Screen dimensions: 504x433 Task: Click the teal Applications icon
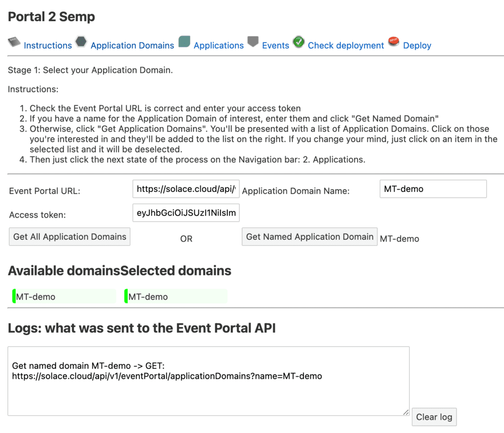point(184,42)
